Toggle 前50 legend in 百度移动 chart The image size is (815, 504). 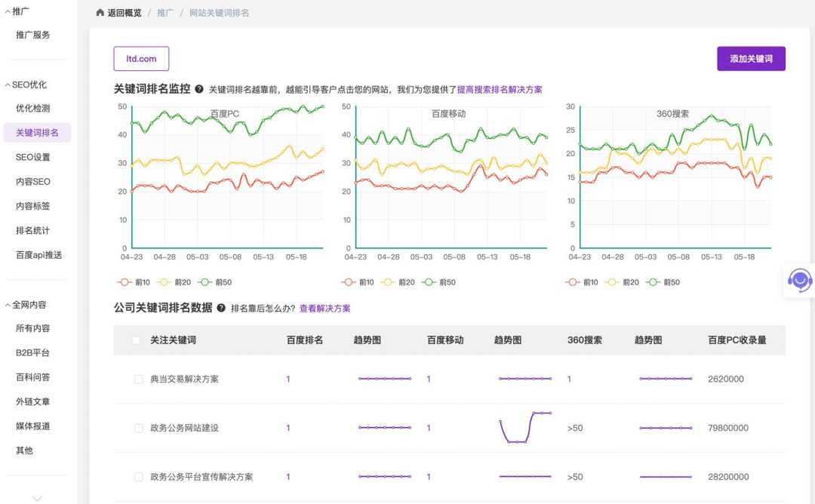(438, 282)
